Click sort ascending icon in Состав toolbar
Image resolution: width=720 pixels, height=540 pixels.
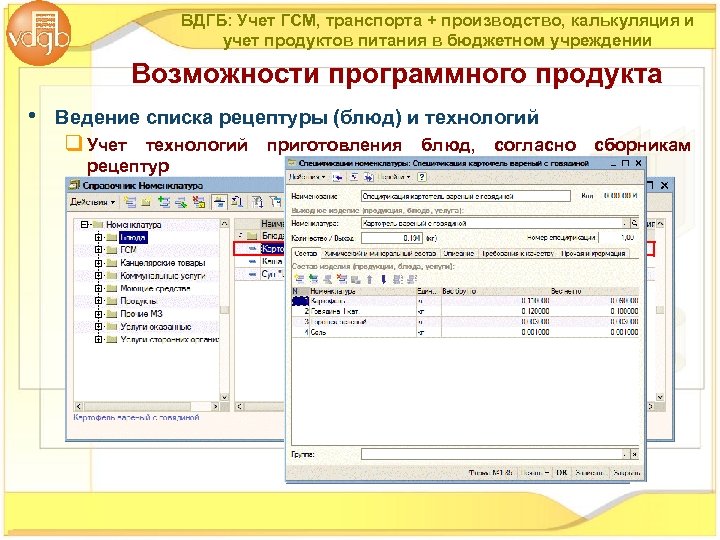[x=398, y=279]
